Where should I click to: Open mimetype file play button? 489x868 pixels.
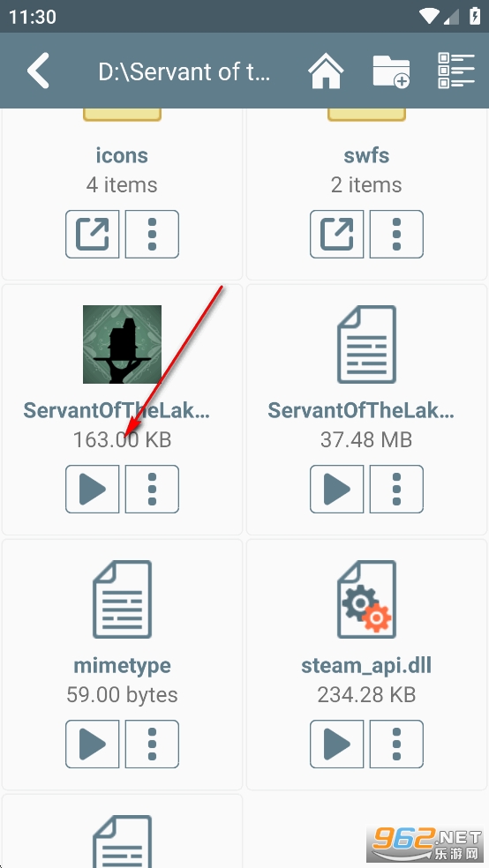pyautogui.click(x=93, y=744)
